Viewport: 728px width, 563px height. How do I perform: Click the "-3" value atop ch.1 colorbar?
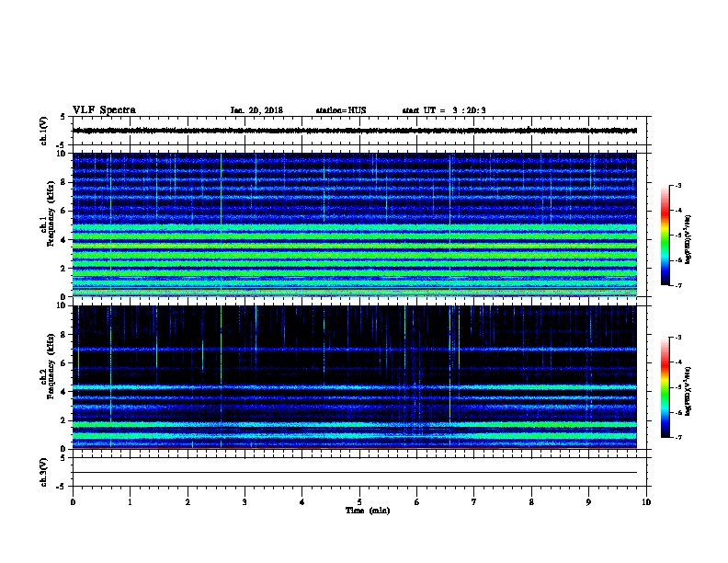point(678,185)
